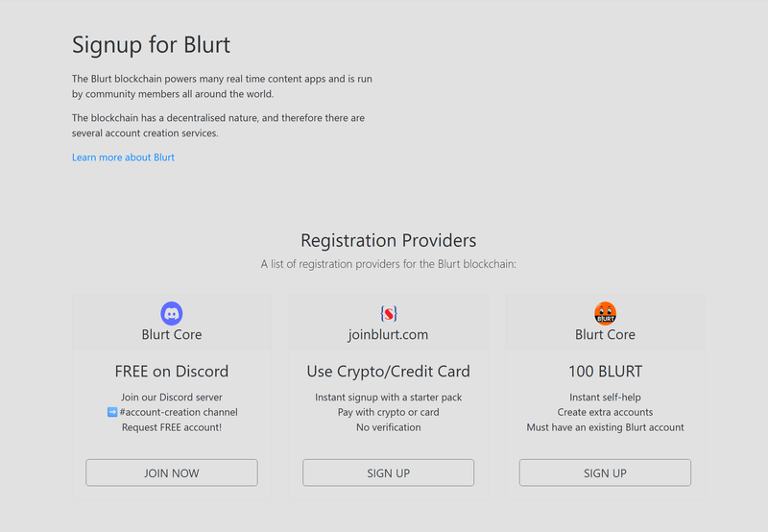This screenshot has width=768, height=532.
Task: Click the Registration Providers heading
Action: pyautogui.click(x=388, y=240)
